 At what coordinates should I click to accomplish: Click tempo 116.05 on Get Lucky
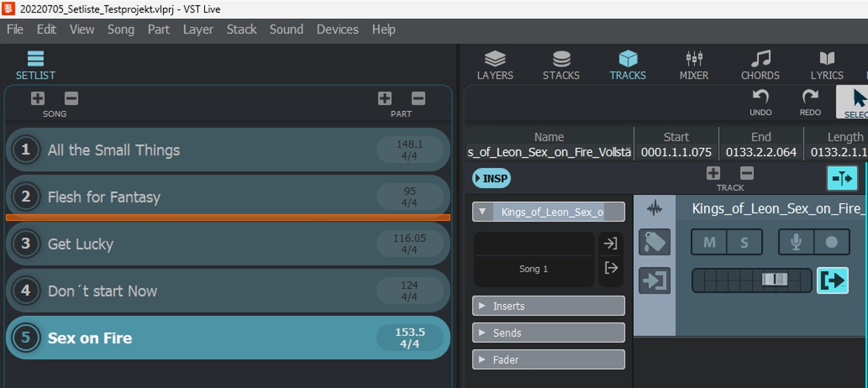coord(409,238)
